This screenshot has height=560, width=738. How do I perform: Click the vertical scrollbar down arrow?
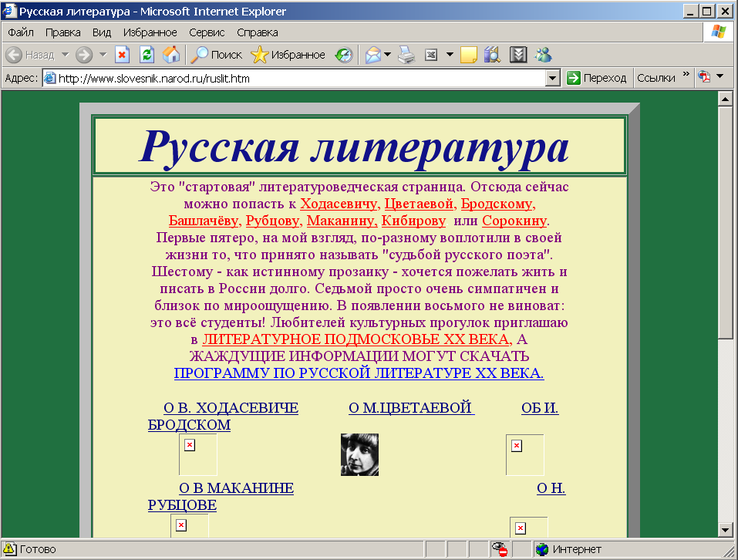tap(726, 531)
